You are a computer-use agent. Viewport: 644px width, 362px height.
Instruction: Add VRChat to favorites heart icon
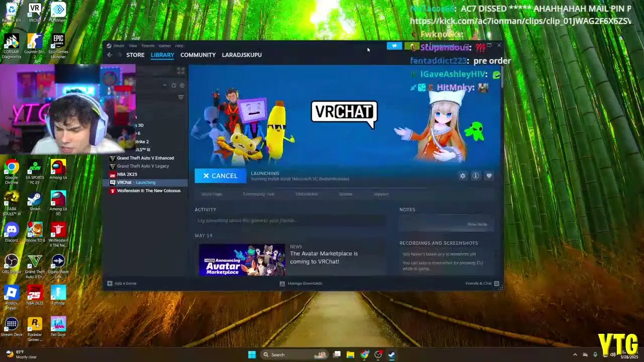tap(489, 175)
